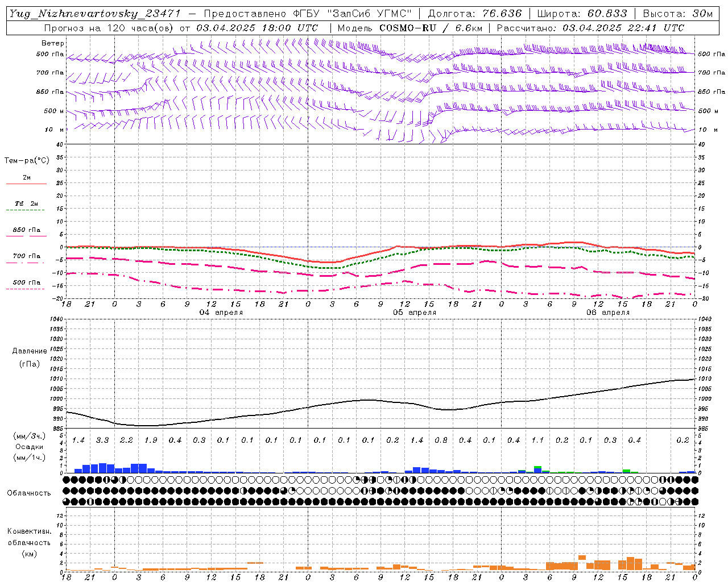This screenshot has width=728, height=582.
Task: Click the elevation text Высота: 30м
Action: coord(677,14)
